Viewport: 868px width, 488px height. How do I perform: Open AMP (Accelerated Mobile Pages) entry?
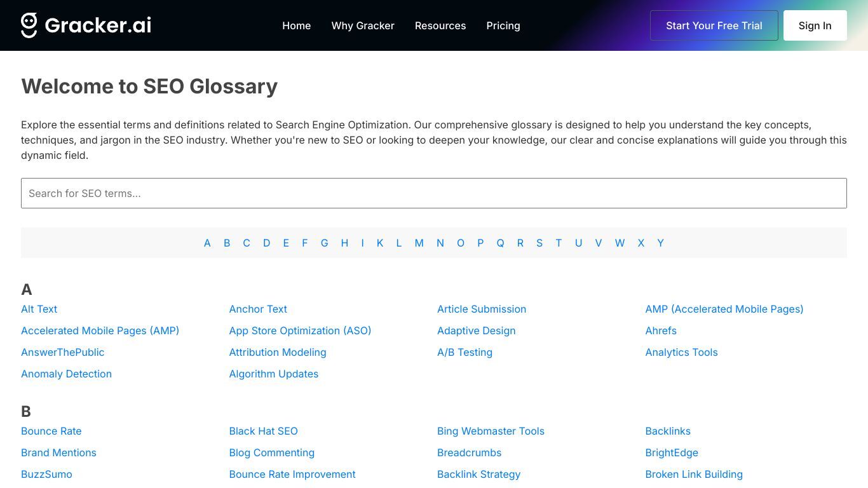click(724, 309)
